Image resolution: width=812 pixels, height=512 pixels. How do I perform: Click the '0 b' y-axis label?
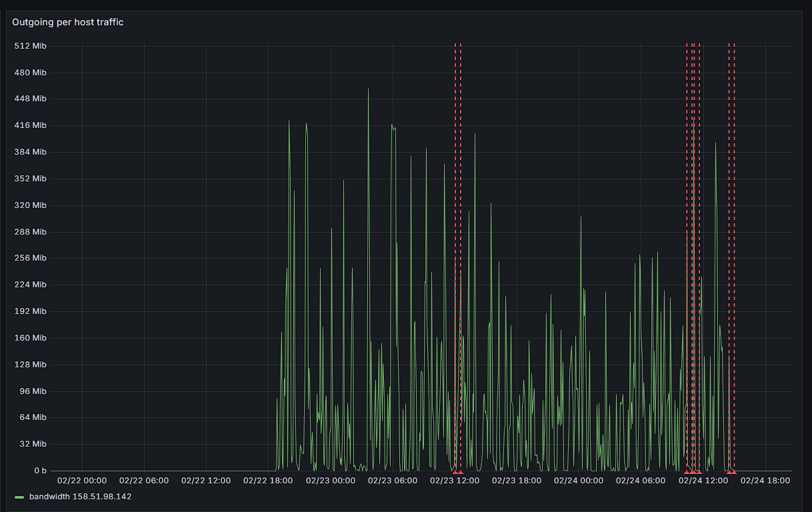tap(41, 471)
